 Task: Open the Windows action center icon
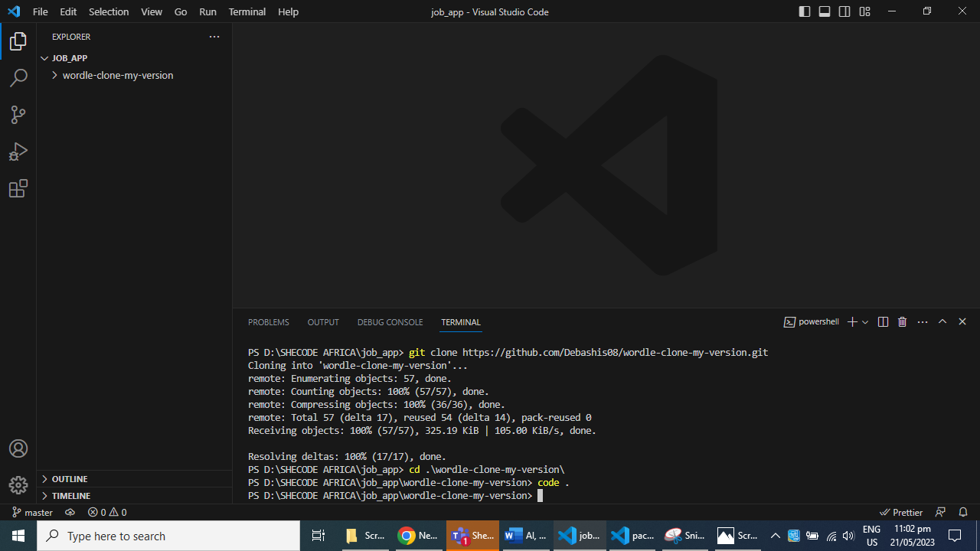click(x=955, y=536)
